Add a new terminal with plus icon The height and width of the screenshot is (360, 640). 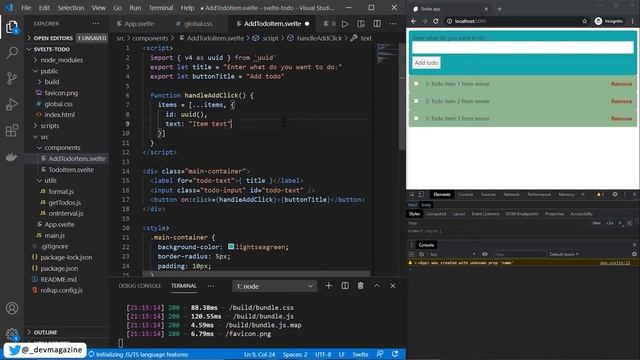click(329, 286)
